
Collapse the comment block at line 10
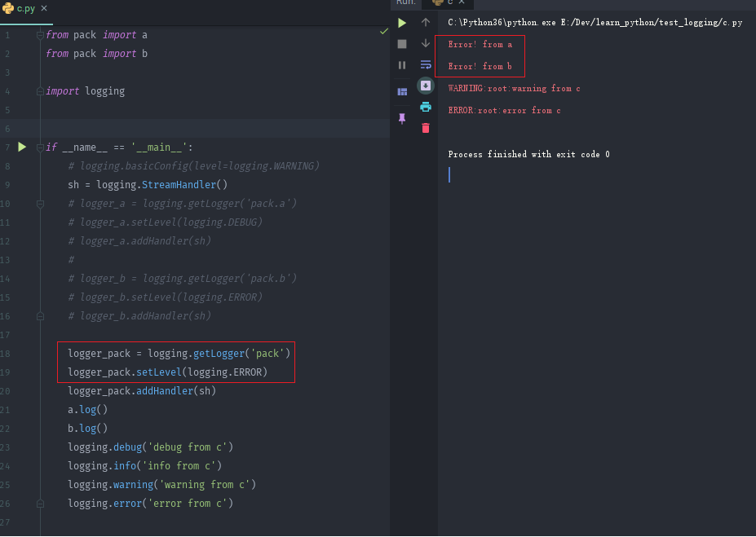coord(40,204)
